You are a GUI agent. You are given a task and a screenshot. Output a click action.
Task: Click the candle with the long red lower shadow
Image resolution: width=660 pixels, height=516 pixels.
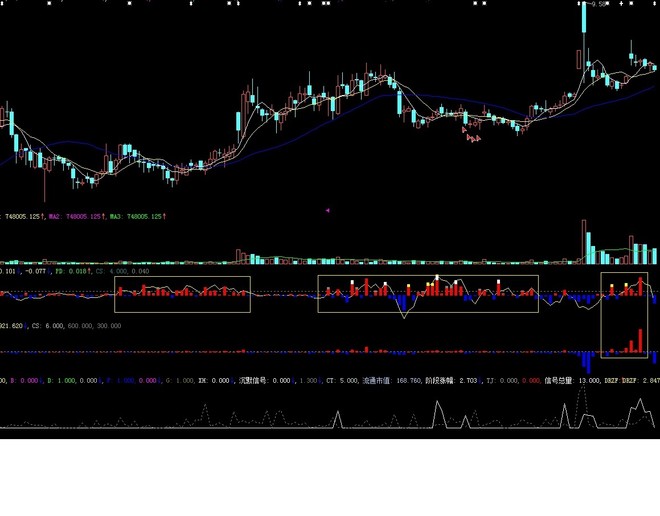click(x=45, y=179)
